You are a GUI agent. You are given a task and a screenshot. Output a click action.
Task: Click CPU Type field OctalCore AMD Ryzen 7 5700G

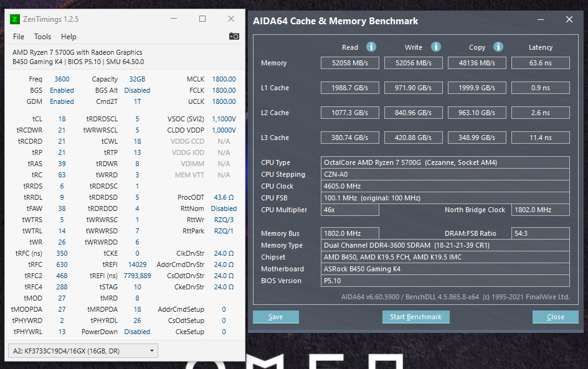[x=445, y=162]
